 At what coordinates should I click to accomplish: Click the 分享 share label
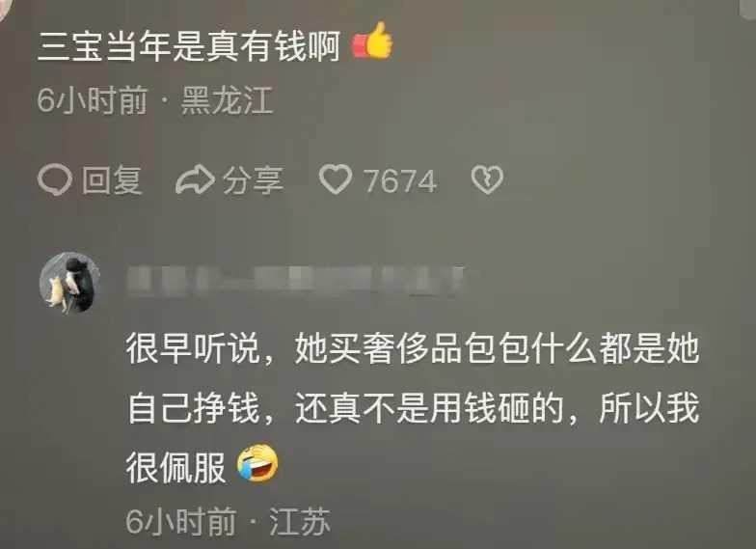253,180
